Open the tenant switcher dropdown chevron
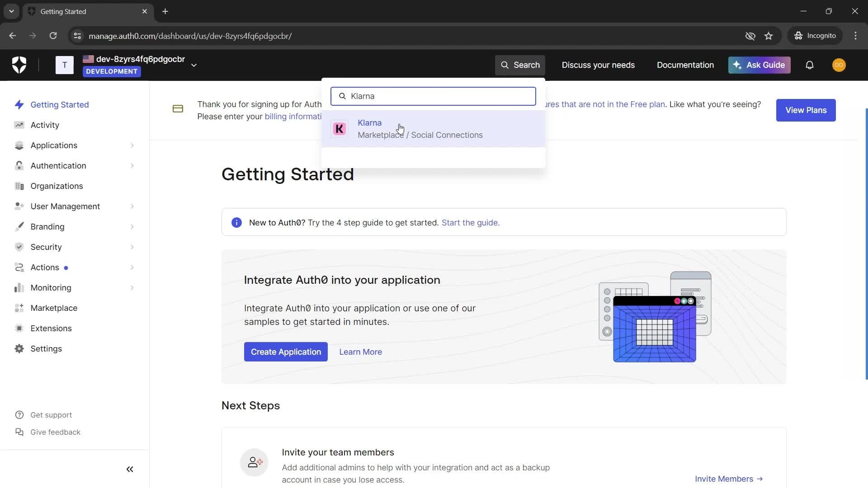Screen dimensions: 868x488 pyautogui.click(x=194, y=65)
